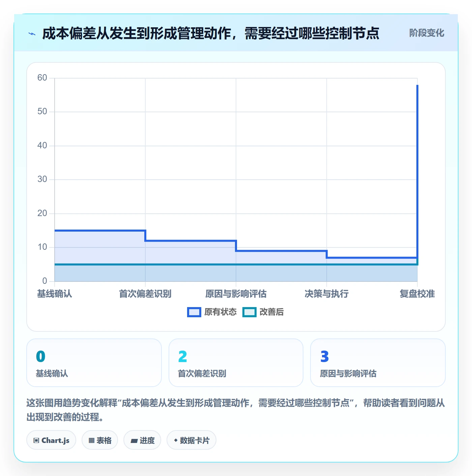Click the y-axis value 40

(42, 146)
